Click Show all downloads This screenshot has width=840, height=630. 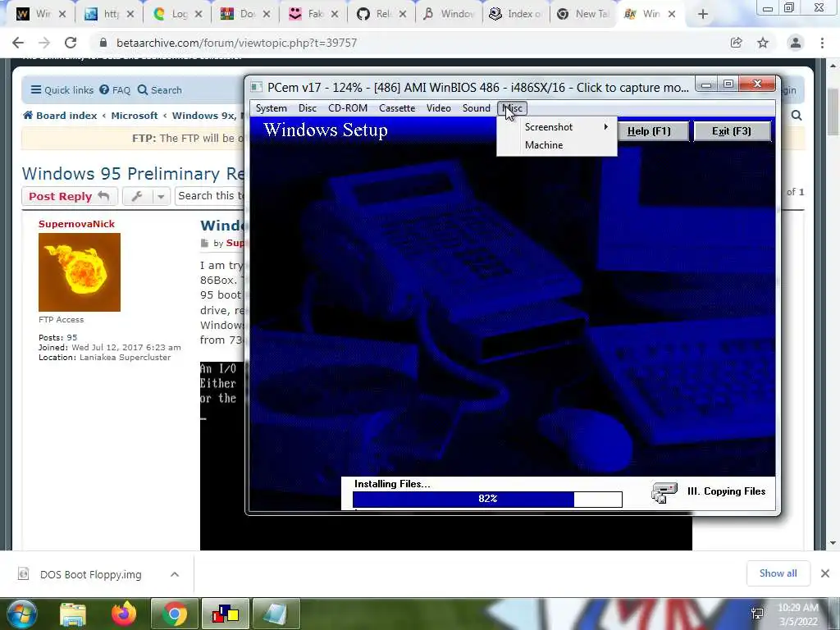pos(778,573)
